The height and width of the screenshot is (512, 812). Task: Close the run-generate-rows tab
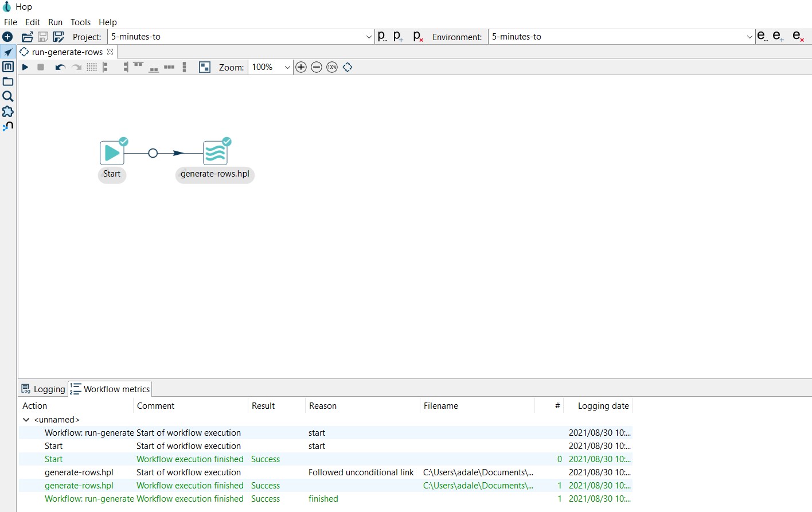pos(110,52)
